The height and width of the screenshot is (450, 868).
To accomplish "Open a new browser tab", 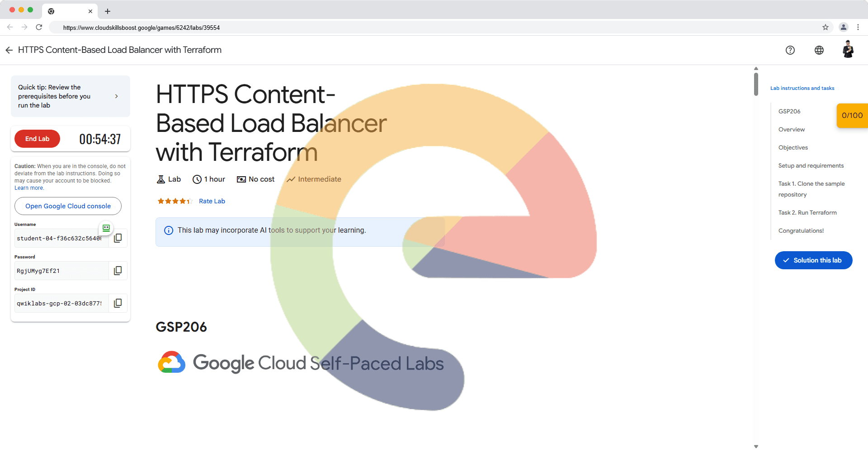I will tap(108, 11).
